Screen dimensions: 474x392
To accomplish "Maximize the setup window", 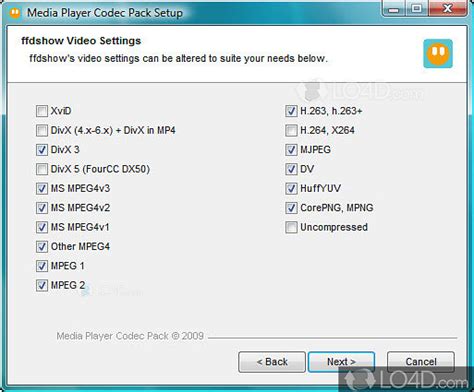I will [416, 9].
